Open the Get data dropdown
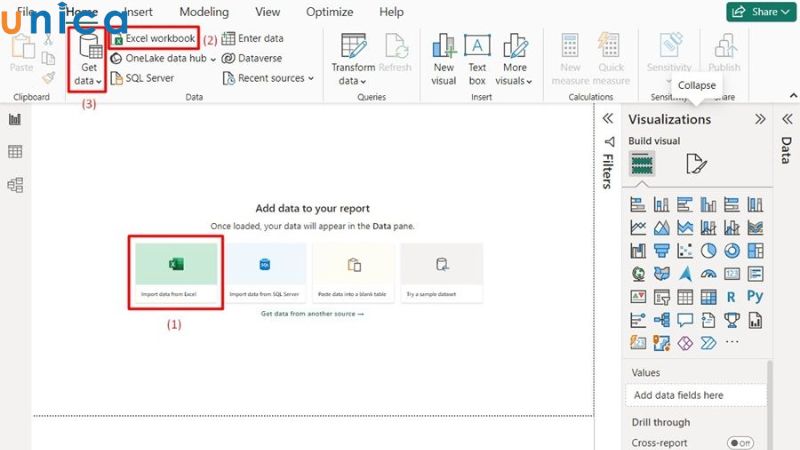Screen dimensions: 800x450 [x=88, y=60]
